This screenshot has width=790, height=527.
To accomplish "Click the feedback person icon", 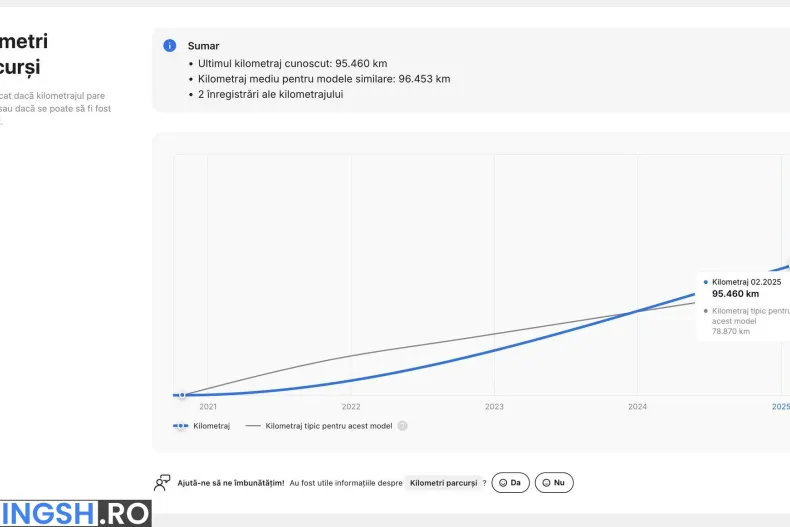I will click(x=162, y=483).
